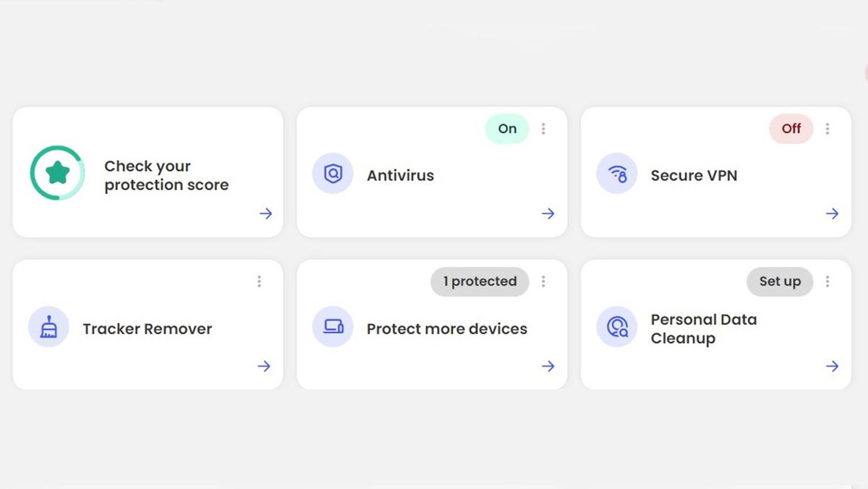Click the Secure VPN Wi-Fi icon
The width and height of the screenshot is (868, 489).
click(x=616, y=174)
